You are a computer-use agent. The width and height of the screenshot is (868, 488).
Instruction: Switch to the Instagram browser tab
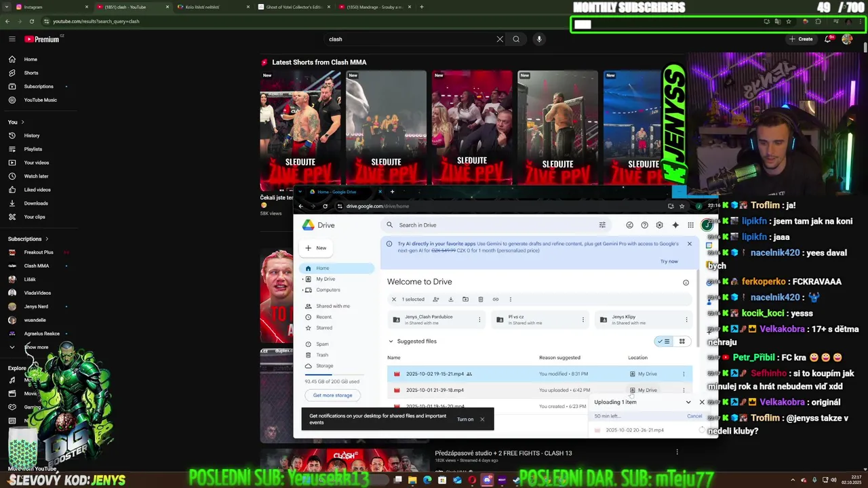pos(51,7)
